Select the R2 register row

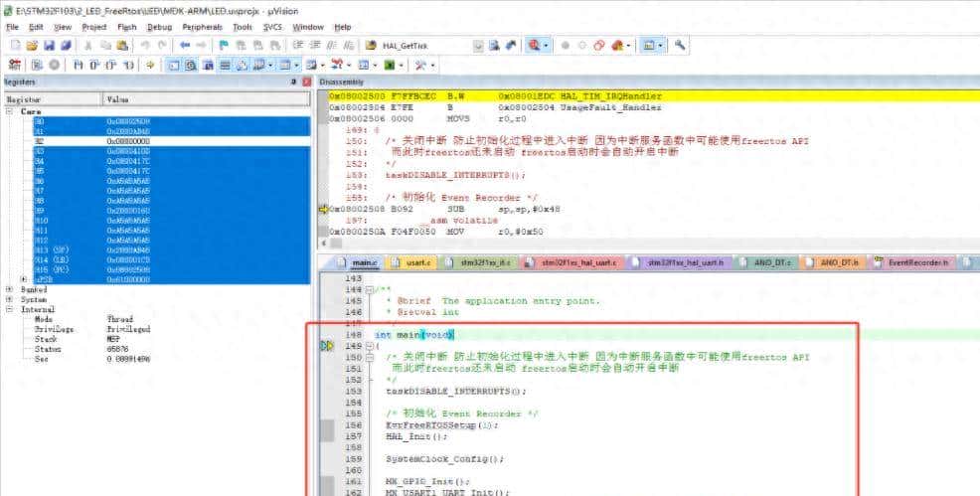point(172,141)
